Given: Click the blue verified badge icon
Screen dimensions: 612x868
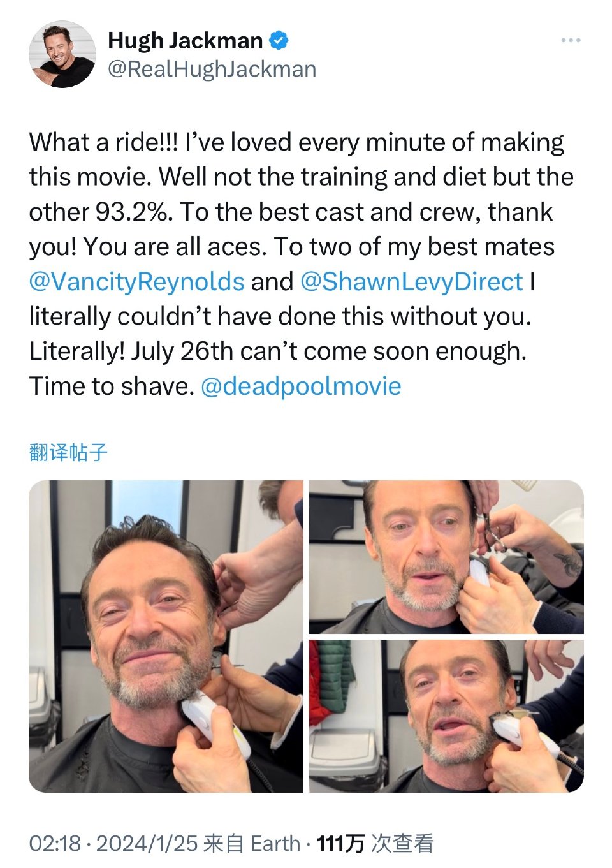Looking at the screenshot, I should pos(278,40).
